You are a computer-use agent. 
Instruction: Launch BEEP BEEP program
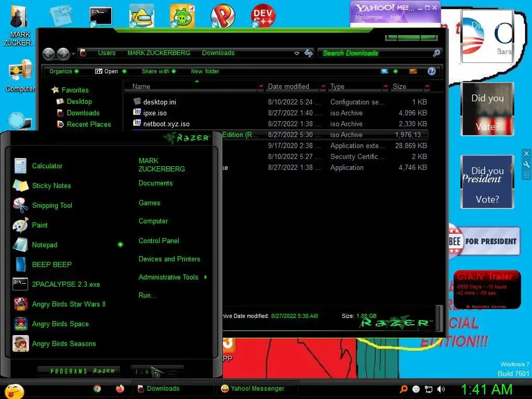pos(43,264)
